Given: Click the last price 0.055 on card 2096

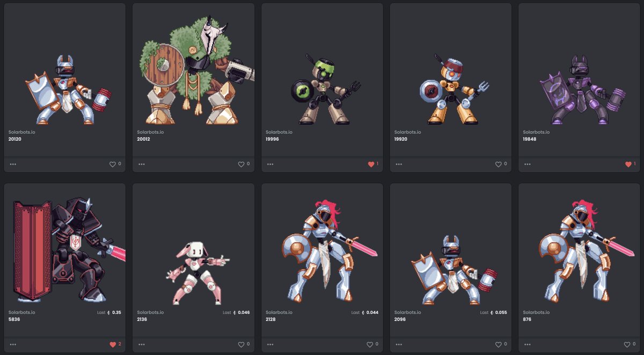Looking at the screenshot, I should pos(501,312).
